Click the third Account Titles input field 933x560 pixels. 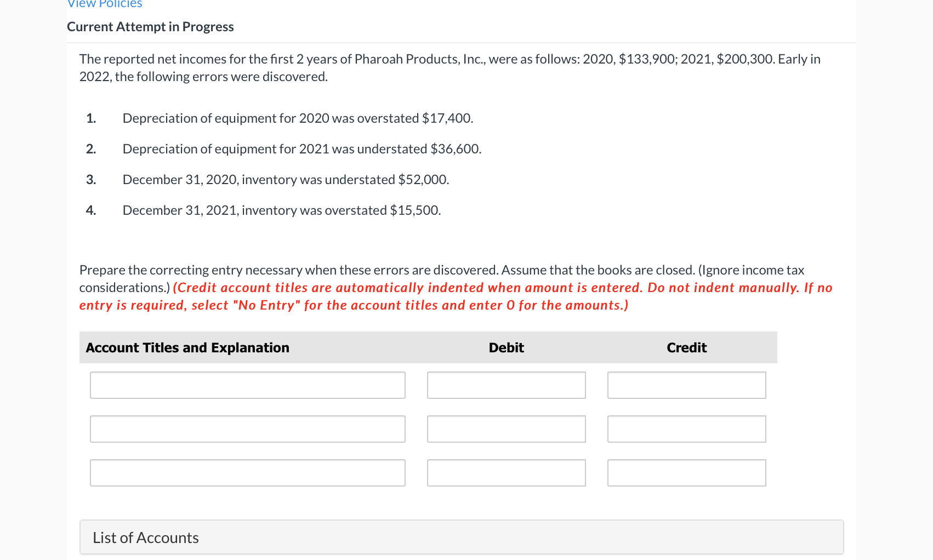click(247, 472)
